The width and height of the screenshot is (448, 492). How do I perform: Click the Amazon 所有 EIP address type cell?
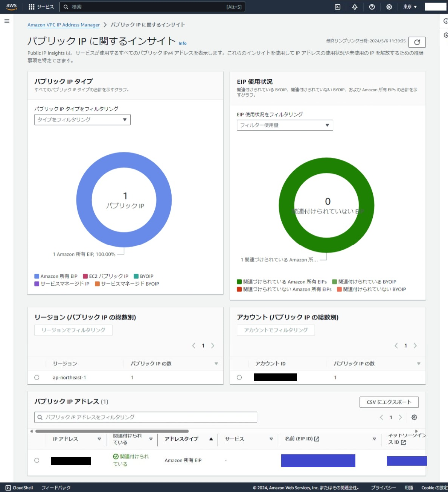(183, 460)
